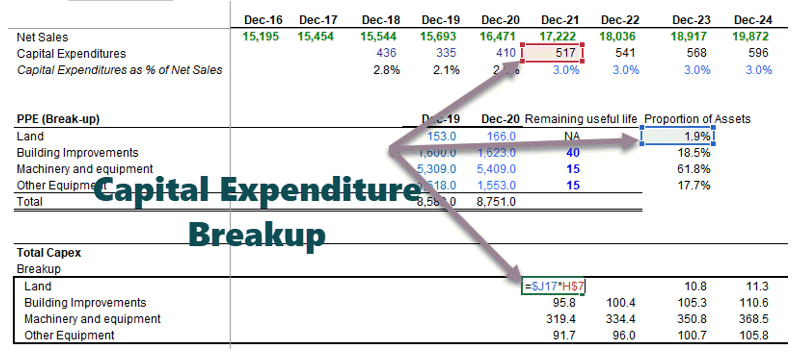Click the Dec-22 column header

[620, 20]
